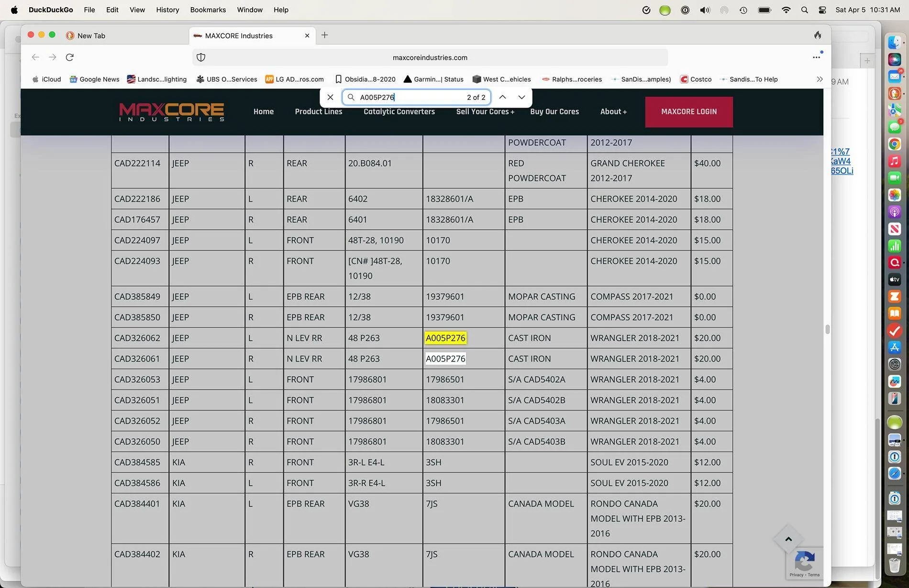The height and width of the screenshot is (588, 909).
Task: Select part number CAD222114
Action: tap(137, 163)
